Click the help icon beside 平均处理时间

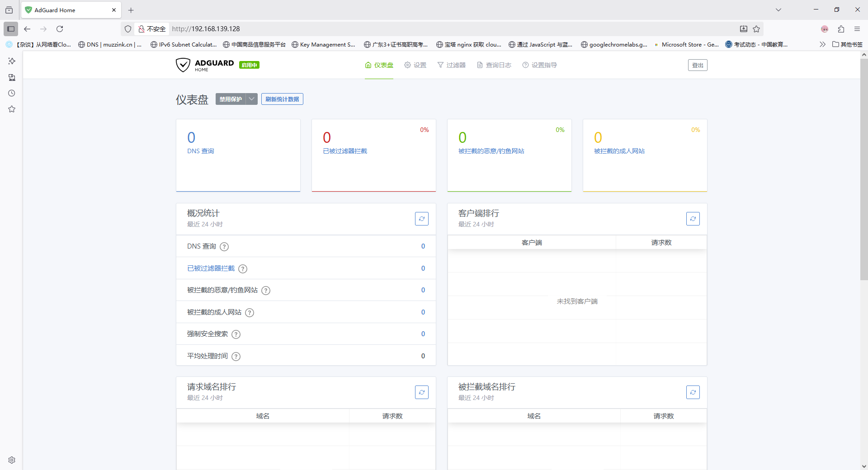(236, 357)
